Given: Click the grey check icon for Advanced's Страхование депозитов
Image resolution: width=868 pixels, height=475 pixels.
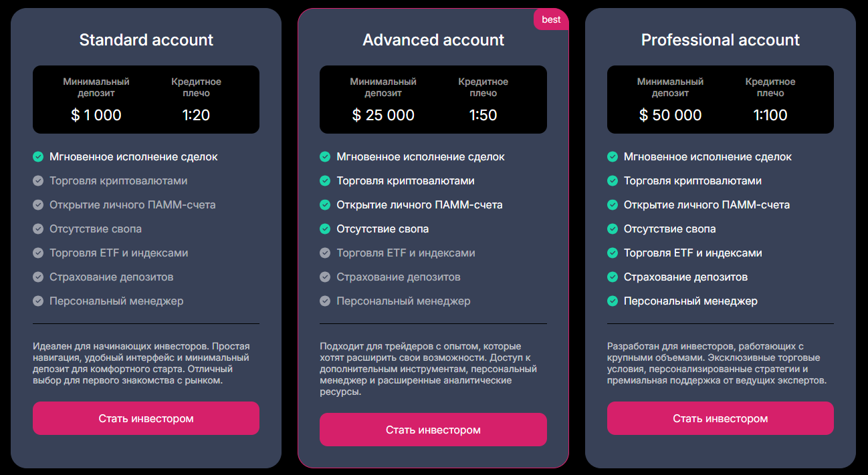Looking at the screenshot, I should [325, 277].
